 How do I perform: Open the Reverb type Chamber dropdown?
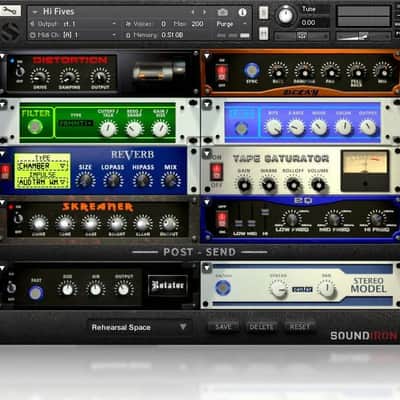coord(42,166)
